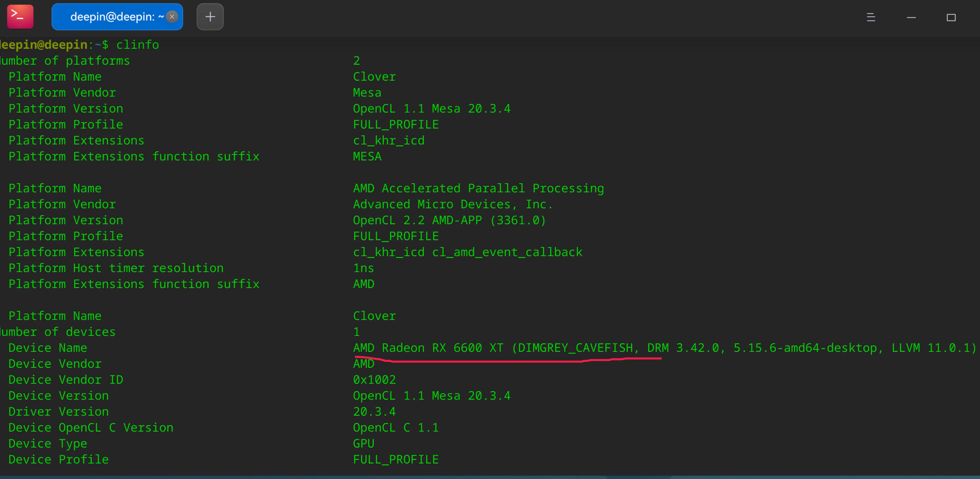Close the deepin@deepin tab
The width and height of the screenshot is (980, 479).
coord(172,17)
